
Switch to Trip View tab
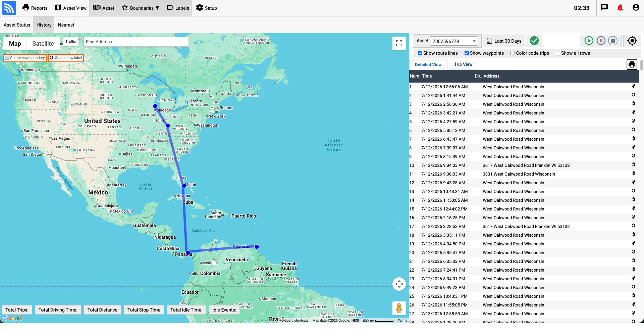pyautogui.click(x=463, y=64)
